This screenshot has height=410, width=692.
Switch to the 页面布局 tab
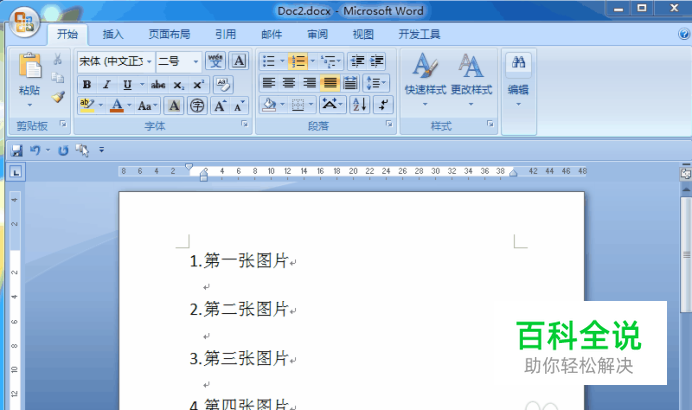(x=169, y=34)
